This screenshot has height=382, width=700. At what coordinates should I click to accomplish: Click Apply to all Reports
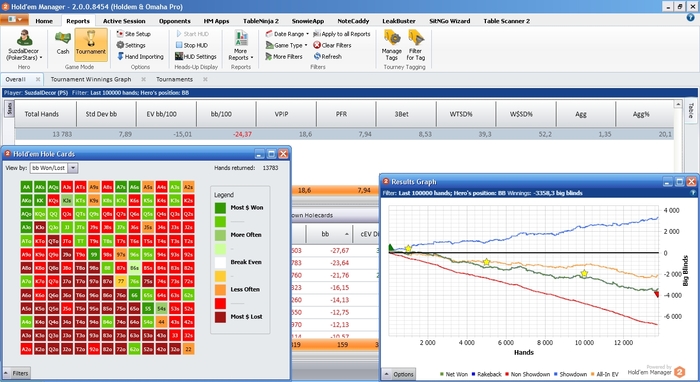tap(342, 34)
